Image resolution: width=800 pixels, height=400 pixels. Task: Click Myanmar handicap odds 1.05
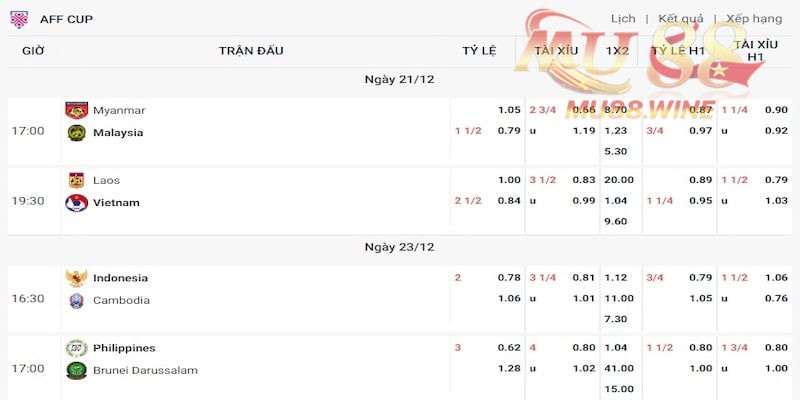(x=509, y=110)
